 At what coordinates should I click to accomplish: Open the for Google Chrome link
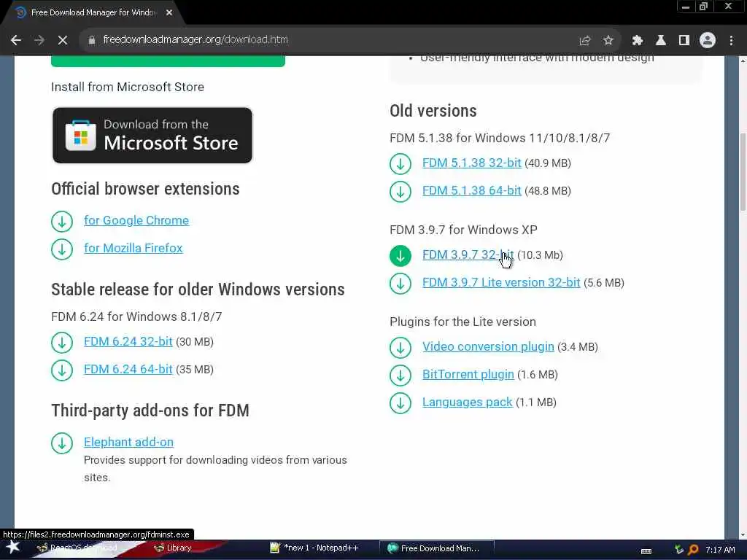click(136, 220)
